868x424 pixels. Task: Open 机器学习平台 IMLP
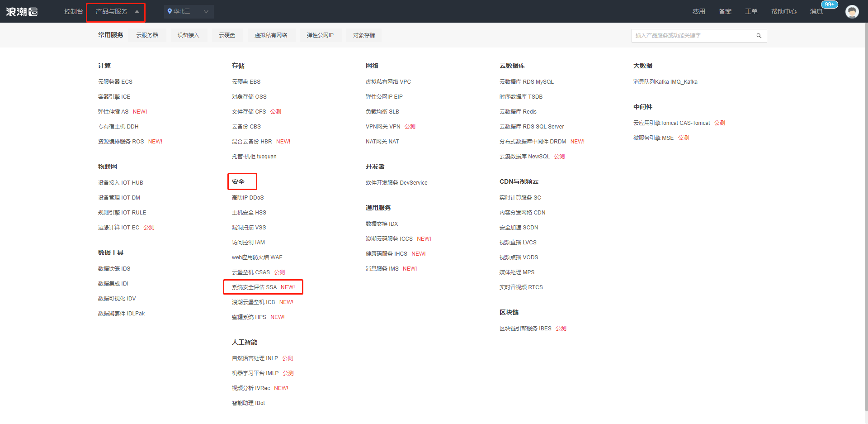(255, 373)
